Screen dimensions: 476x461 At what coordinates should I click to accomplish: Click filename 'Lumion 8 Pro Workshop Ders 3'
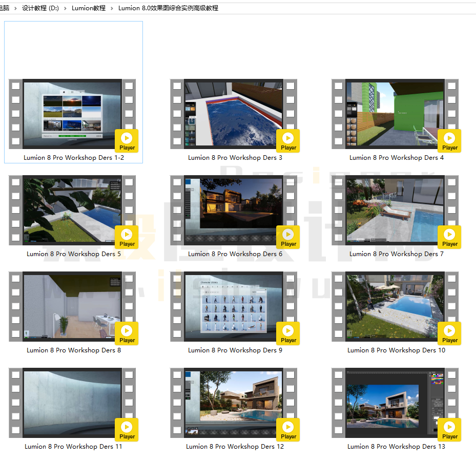pos(235,158)
